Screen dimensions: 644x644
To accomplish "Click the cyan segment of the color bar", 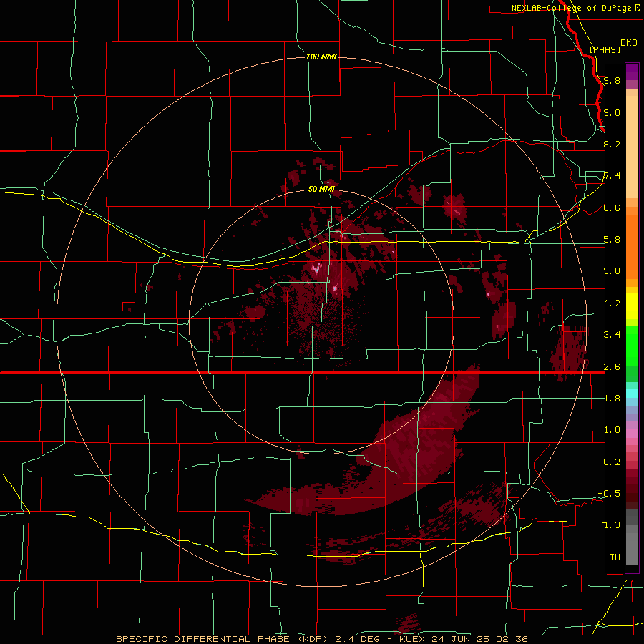I will 632,394.
